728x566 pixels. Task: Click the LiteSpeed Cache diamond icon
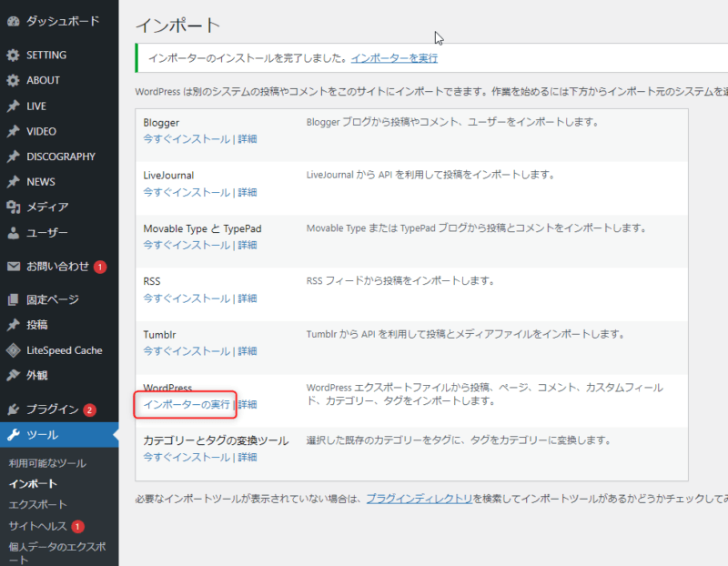point(13,350)
